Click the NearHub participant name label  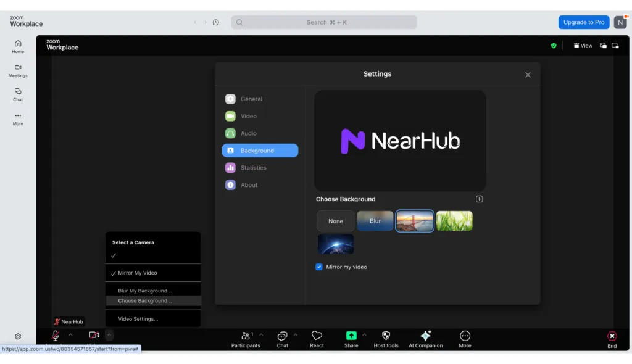click(x=69, y=321)
